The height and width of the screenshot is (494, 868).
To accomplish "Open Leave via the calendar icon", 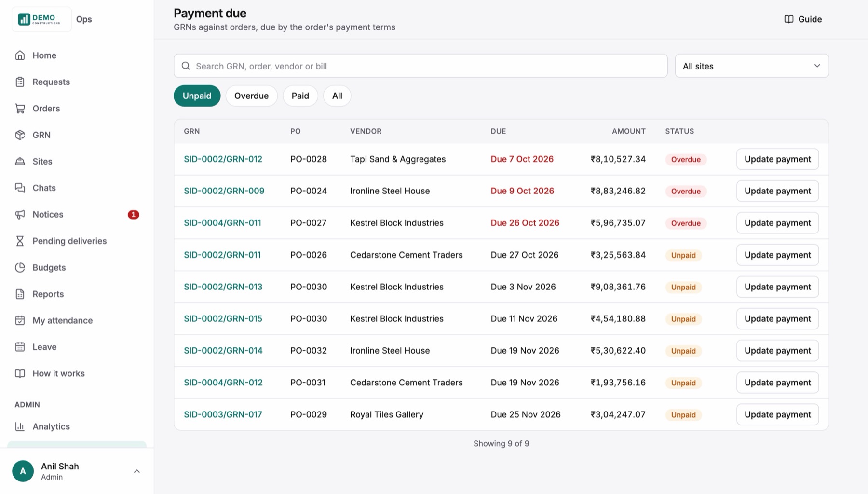I will click(x=20, y=347).
